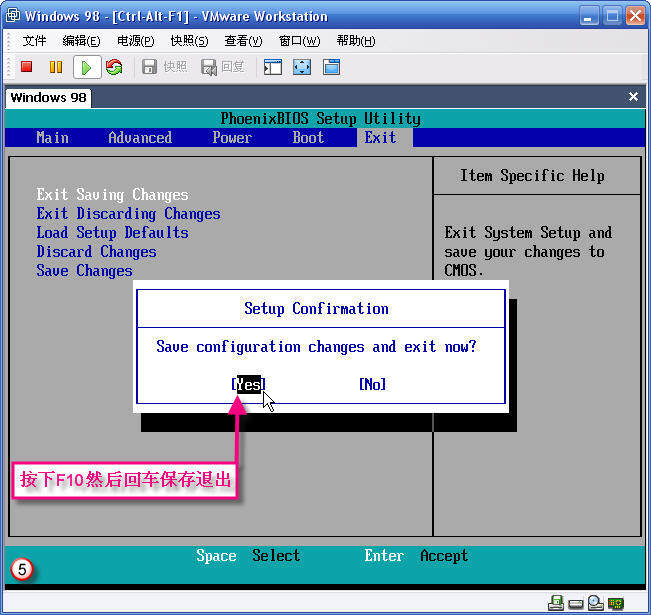Click the Full Screen mode icon
The image size is (651, 615).
(302, 67)
